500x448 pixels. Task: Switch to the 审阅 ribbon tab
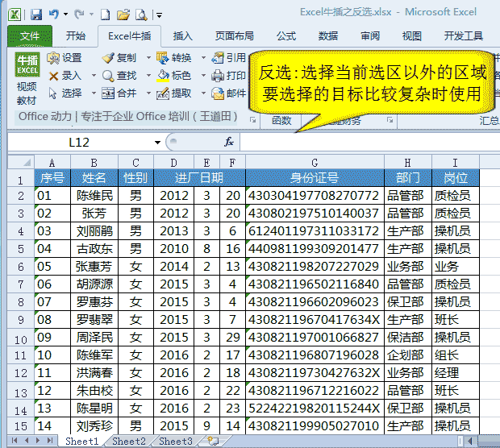click(x=370, y=36)
